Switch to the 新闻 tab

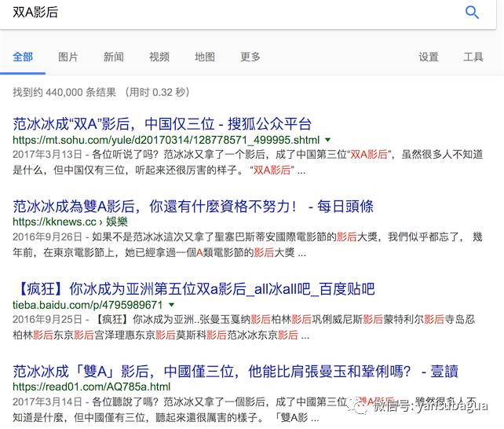(114, 57)
